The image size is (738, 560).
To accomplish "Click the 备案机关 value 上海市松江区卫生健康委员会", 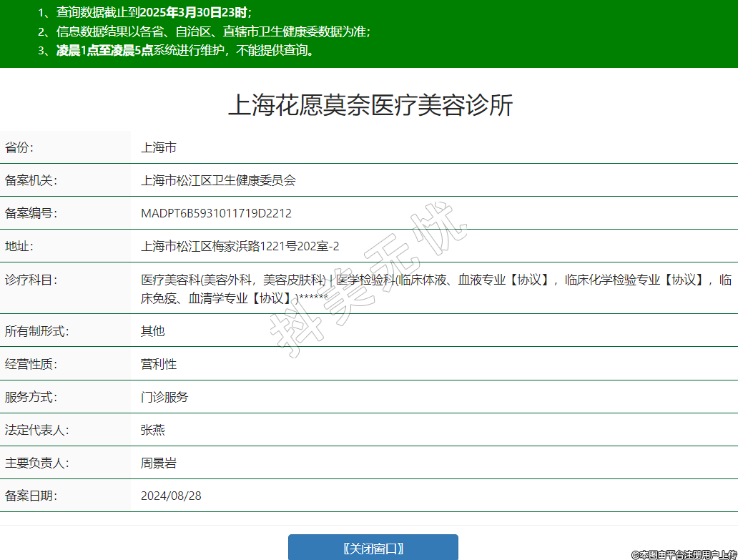I will coord(218,180).
